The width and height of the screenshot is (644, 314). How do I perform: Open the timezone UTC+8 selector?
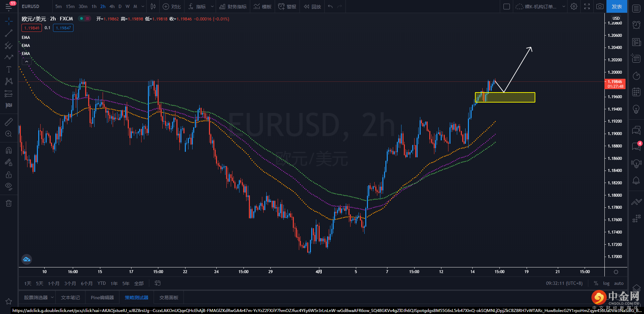(x=564, y=283)
